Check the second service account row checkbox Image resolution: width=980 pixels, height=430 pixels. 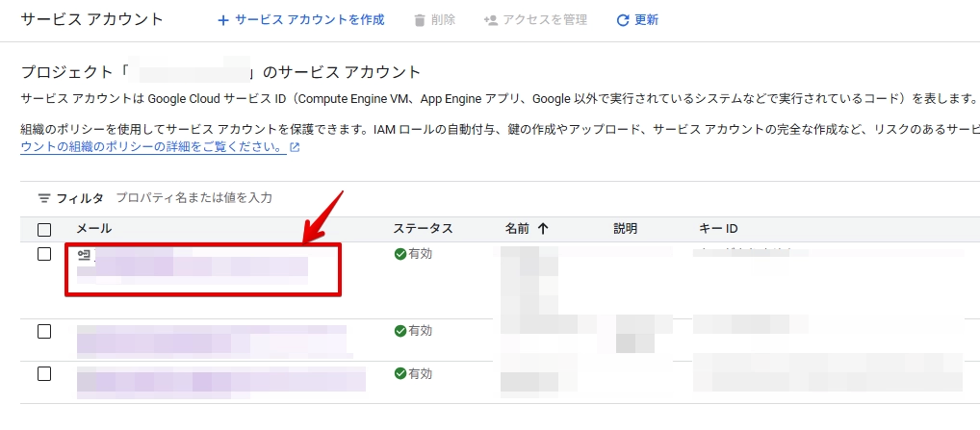click(44, 331)
